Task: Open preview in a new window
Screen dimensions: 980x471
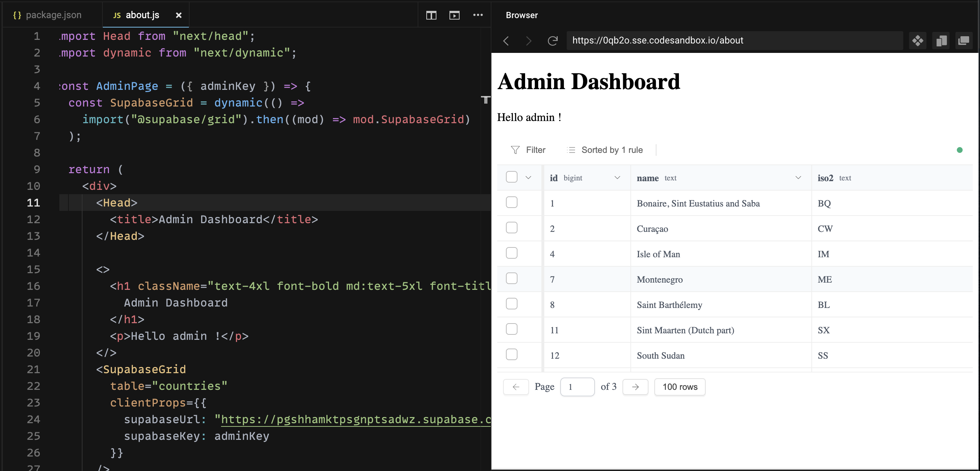Action: click(x=964, y=40)
